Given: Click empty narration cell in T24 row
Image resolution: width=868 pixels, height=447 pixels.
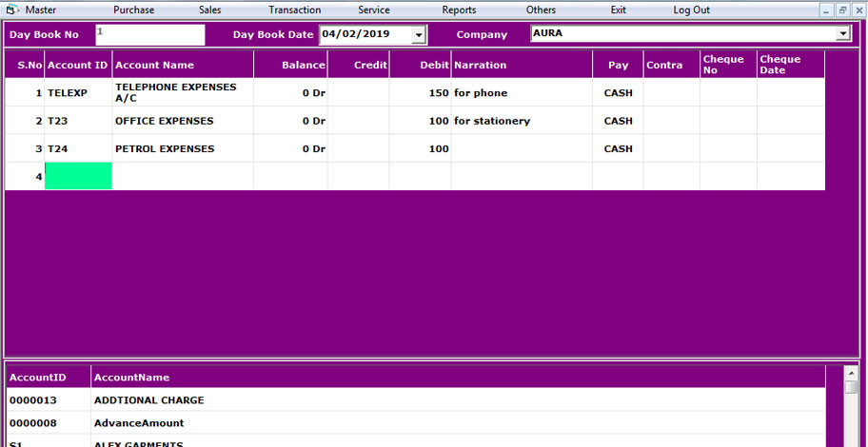Looking at the screenshot, I should (522, 148).
